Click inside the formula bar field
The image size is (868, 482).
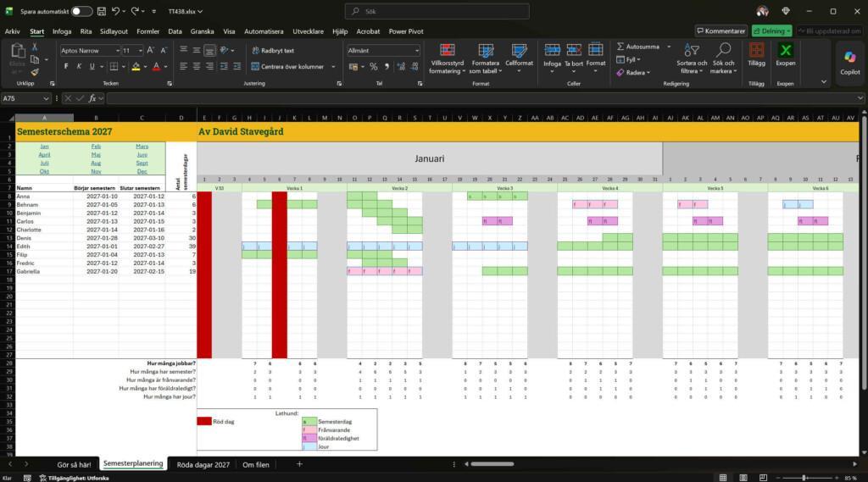(481, 98)
